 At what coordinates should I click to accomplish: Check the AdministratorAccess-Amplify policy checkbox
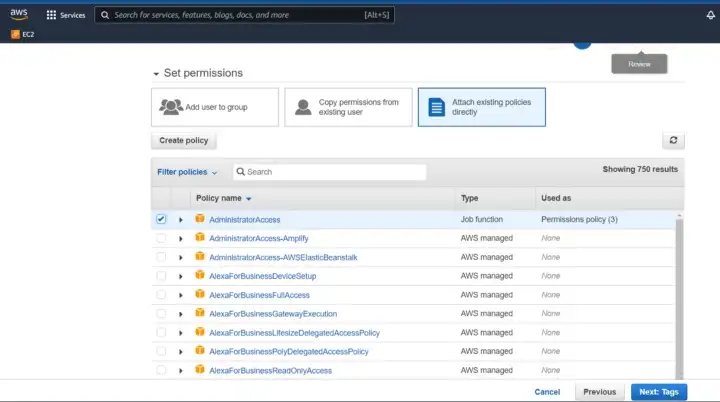[x=161, y=238]
